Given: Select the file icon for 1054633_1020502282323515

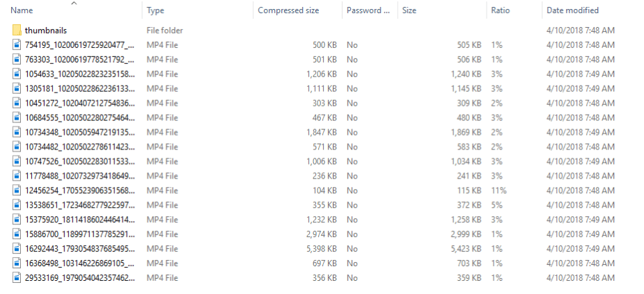Looking at the screenshot, I should pos(17,74).
